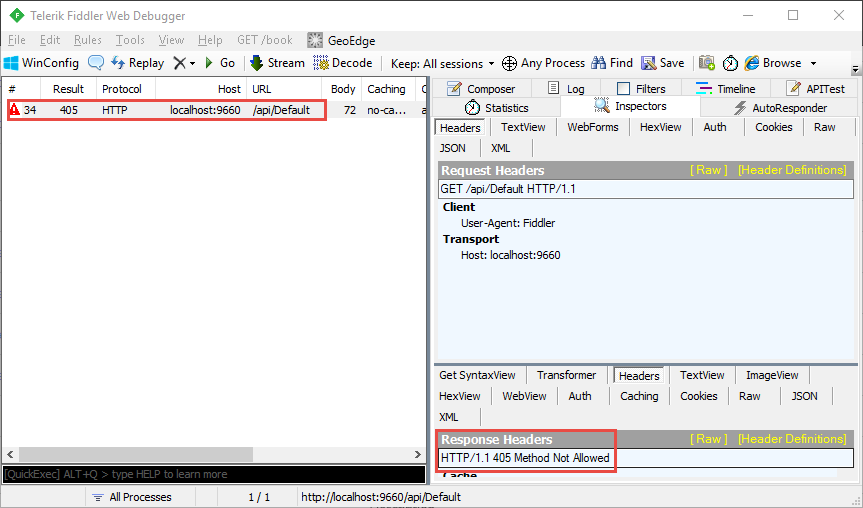
Task: Expand the toolbar overflow arrow
Action: tap(855, 69)
